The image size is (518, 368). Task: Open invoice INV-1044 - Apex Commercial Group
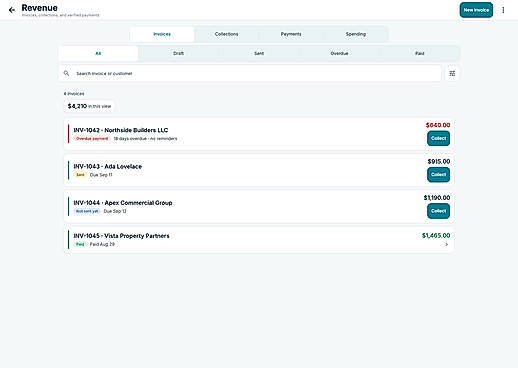point(259,207)
